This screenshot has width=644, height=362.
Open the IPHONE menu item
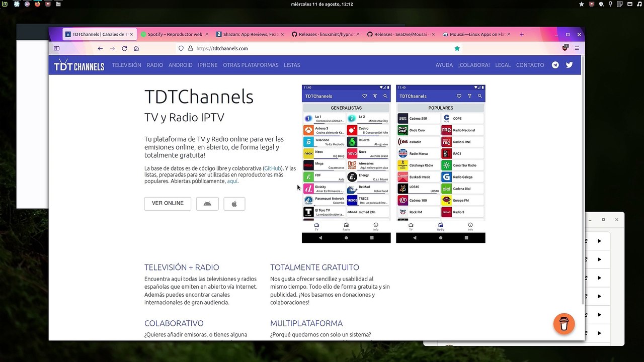click(x=208, y=65)
